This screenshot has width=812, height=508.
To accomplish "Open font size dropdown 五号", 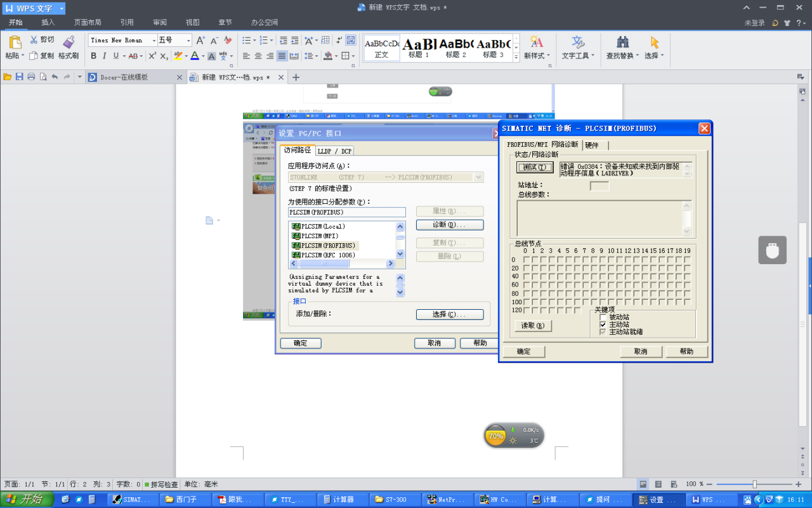I will [x=188, y=41].
